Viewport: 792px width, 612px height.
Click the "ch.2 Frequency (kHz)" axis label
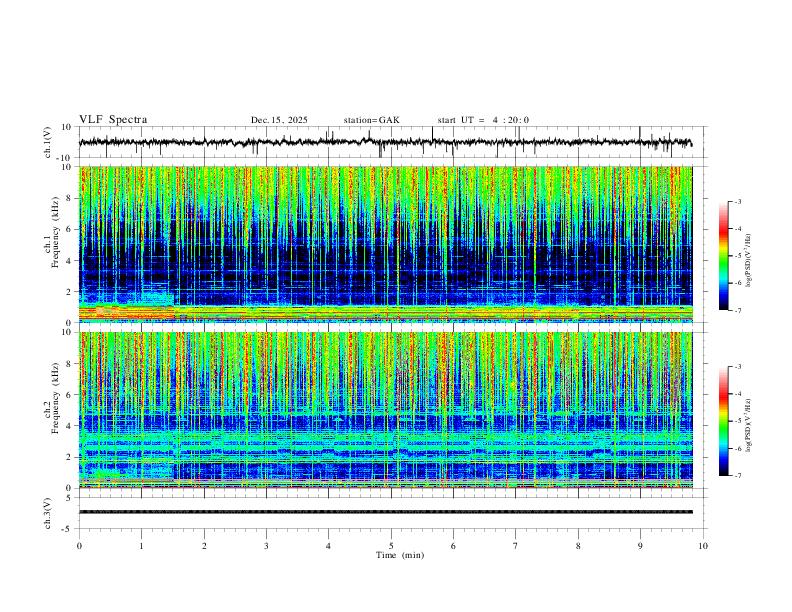click(53, 398)
